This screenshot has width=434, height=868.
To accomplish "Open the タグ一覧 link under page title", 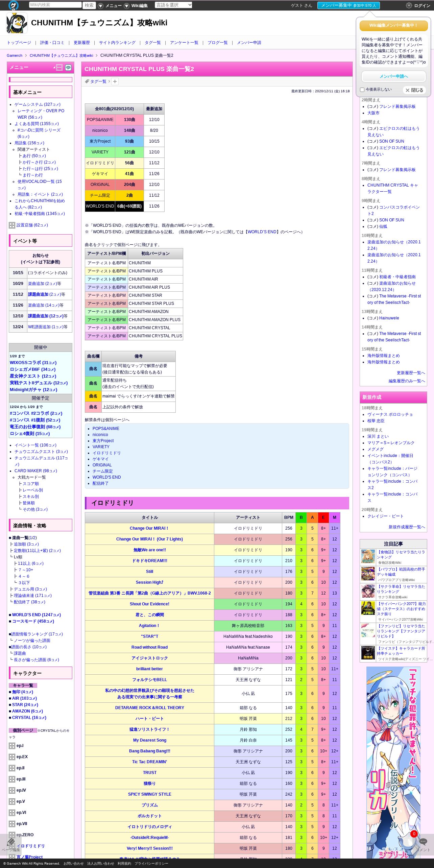I will point(98,81).
